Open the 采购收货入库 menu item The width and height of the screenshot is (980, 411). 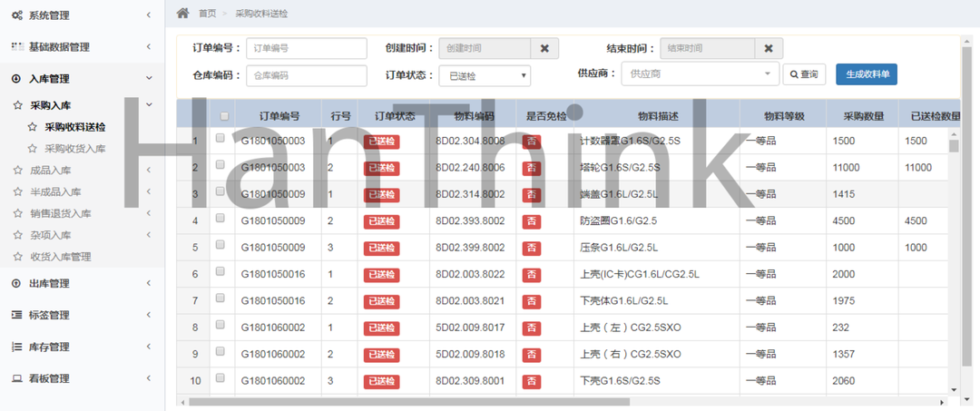pyautogui.click(x=75, y=148)
